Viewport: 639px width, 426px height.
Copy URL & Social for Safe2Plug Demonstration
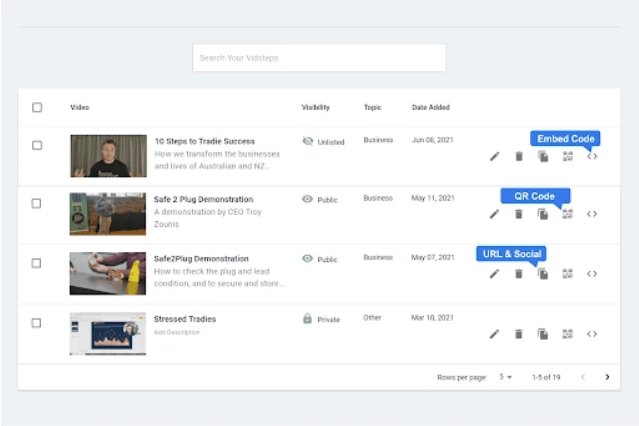pos(543,273)
